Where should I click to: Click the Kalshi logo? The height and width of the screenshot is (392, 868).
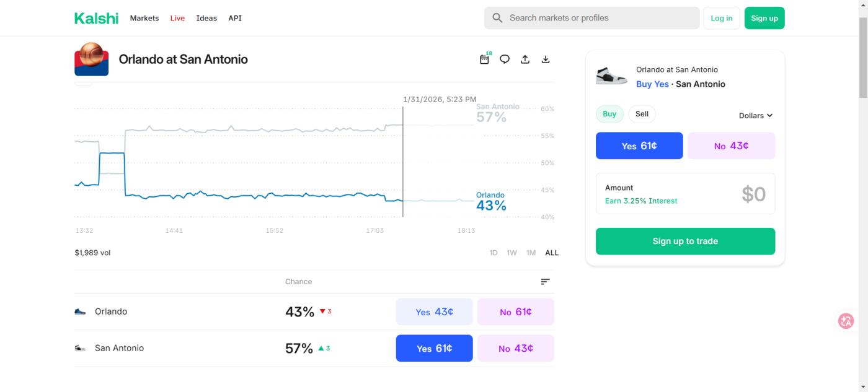[96, 18]
